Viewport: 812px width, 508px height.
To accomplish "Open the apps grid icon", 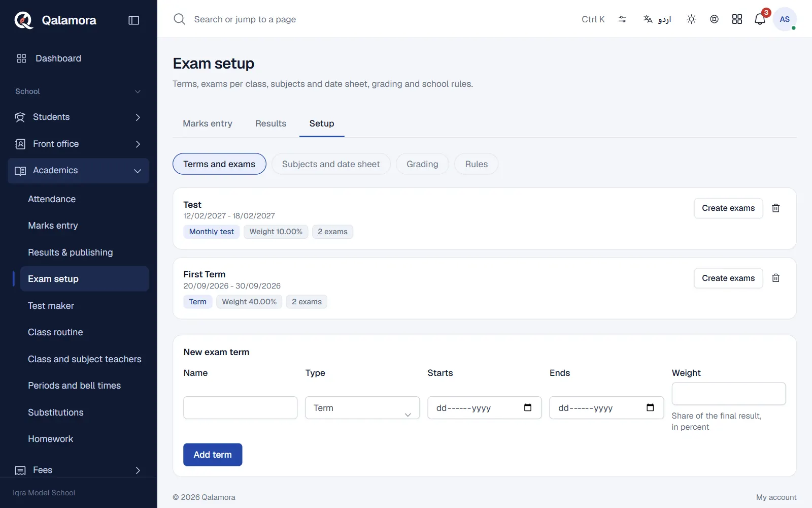I will [x=737, y=19].
